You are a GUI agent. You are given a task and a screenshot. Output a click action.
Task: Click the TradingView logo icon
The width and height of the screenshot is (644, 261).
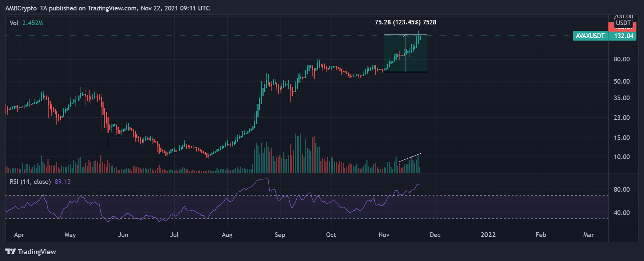coord(10,252)
